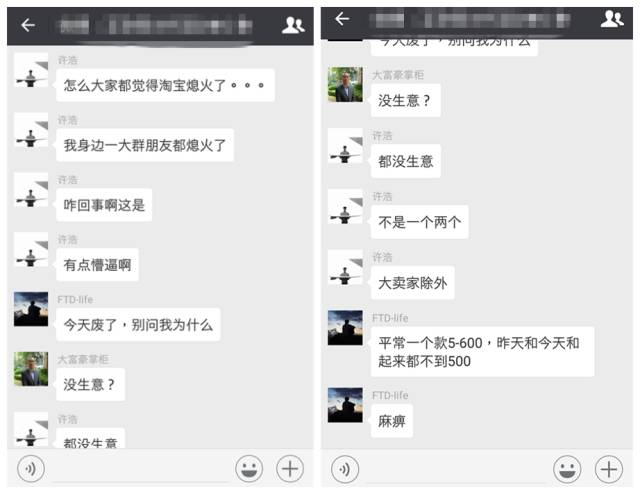
Task: Select the 平常一个款5-600 message bubble
Action: pos(482,352)
